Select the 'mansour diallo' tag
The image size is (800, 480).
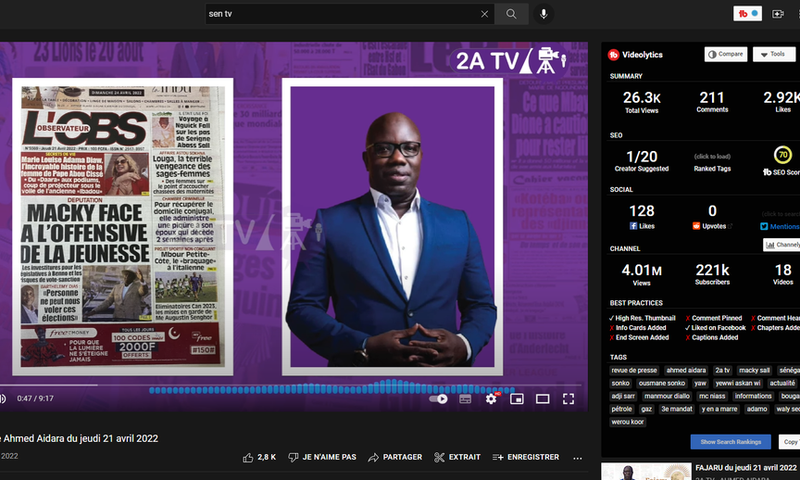tap(667, 396)
